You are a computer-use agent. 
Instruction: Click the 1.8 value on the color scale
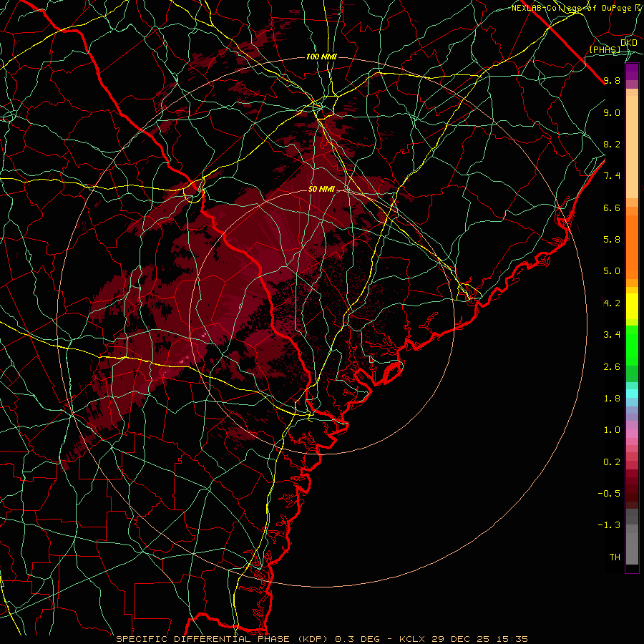[x=612, y=399]
